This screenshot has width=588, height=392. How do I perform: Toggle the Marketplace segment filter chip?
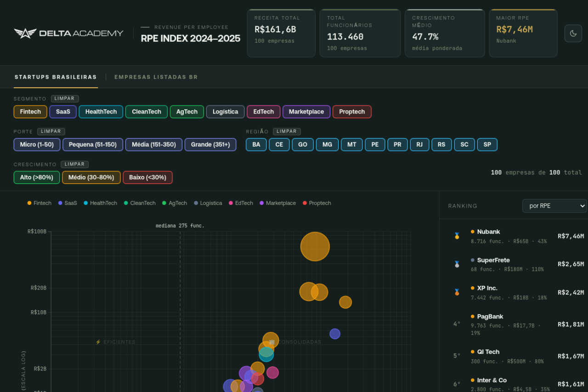(306, 112)
